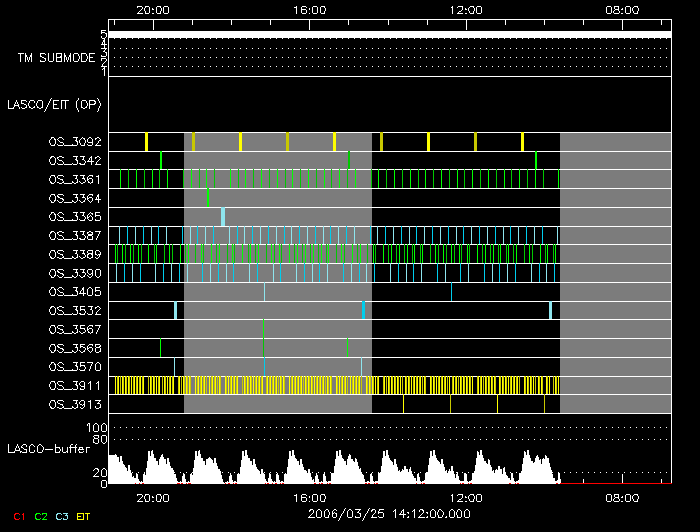Select the green marker in OS_3364 row

coord(208,198)
